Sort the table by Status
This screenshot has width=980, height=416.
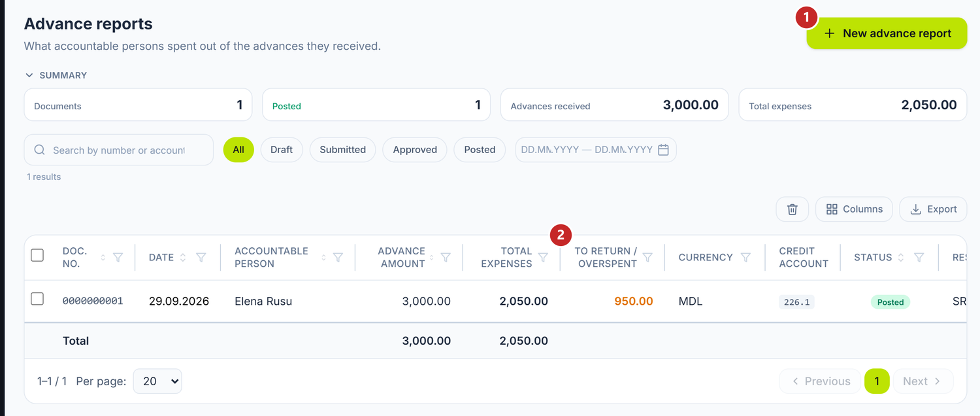pos(901,258)
